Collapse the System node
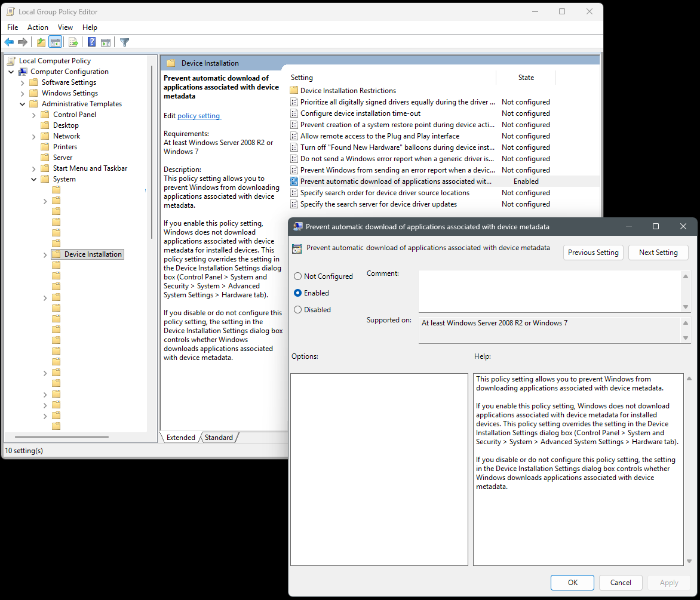Screen dimensions: 700x600 pyautogui.click(x=33, y=179)
